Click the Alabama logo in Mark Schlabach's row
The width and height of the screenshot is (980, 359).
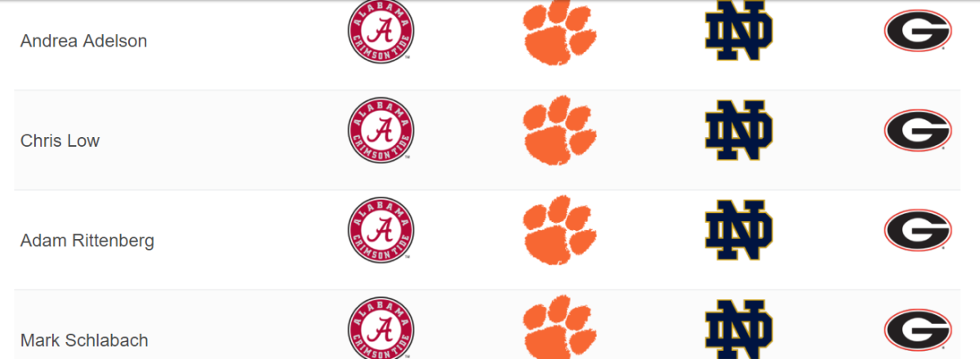tap(381, 328)
